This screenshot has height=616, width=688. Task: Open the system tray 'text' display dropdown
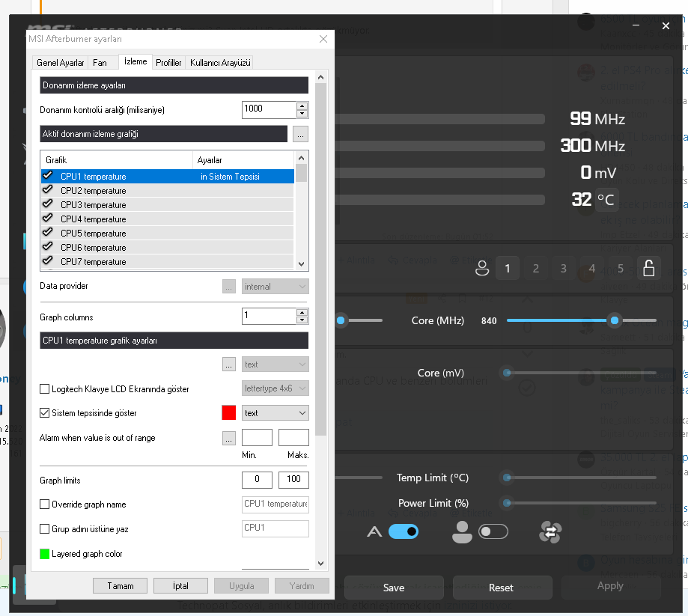click(x=275, y=413)
